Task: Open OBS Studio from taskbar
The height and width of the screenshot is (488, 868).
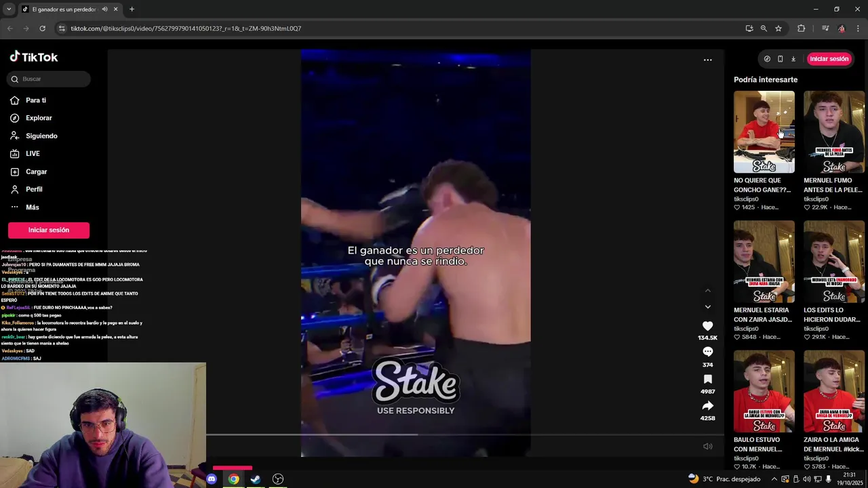Action: [x=278, y=479]
